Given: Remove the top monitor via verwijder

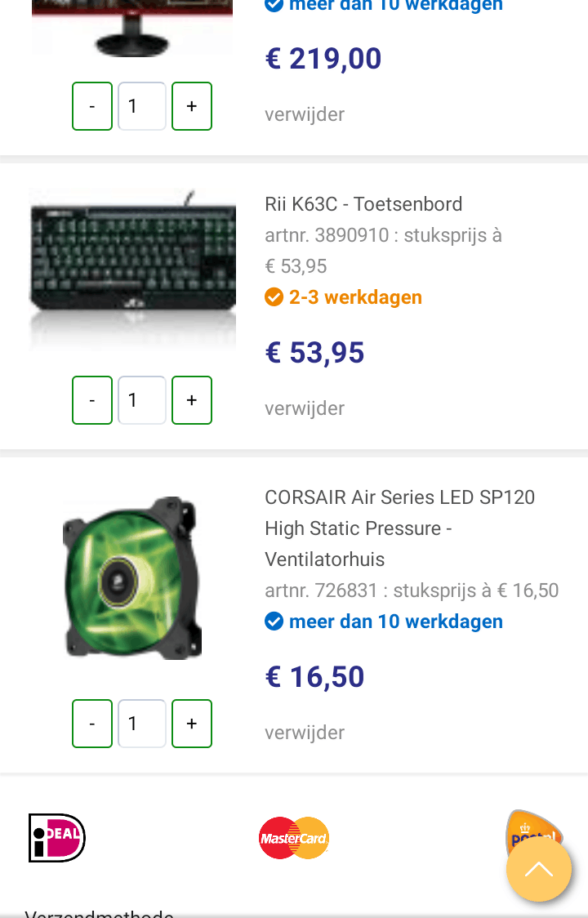Looking at the screenshot, I should [304, 114].
